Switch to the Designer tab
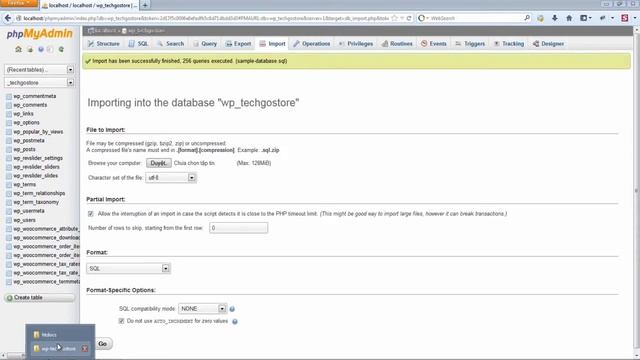This screenshot has height=360, width=640. click(549, 44)
